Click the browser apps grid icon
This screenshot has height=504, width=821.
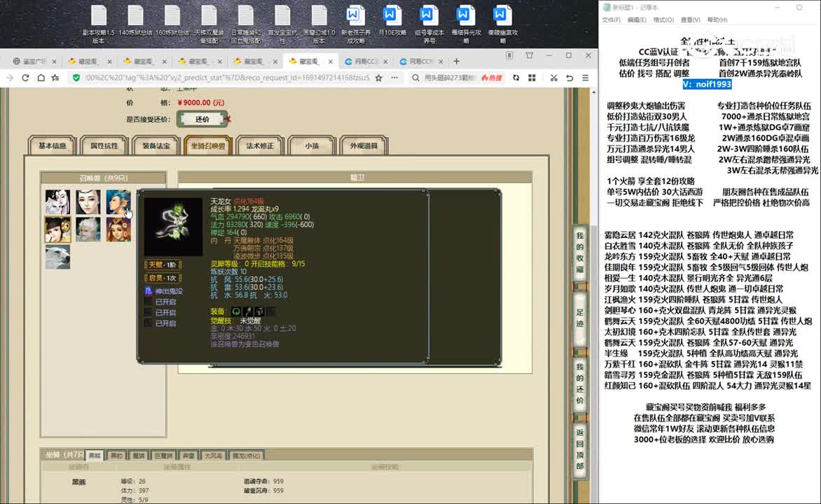[532, 78]
